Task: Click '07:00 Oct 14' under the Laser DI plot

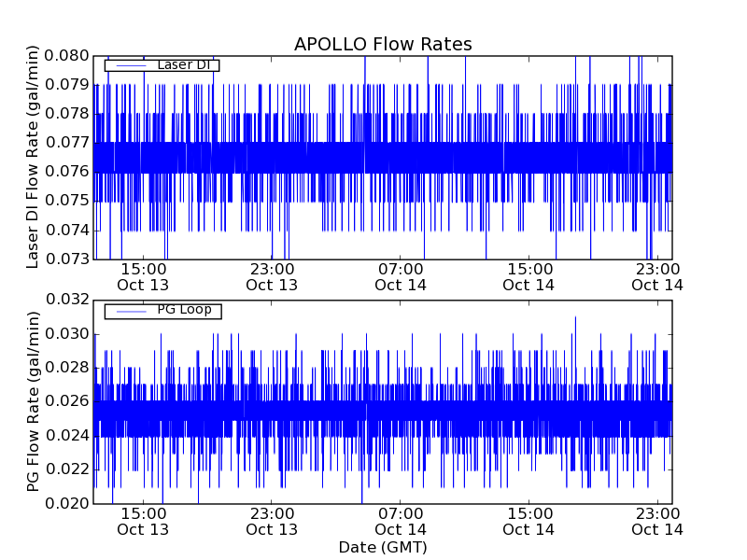Action: pos(401,277)
